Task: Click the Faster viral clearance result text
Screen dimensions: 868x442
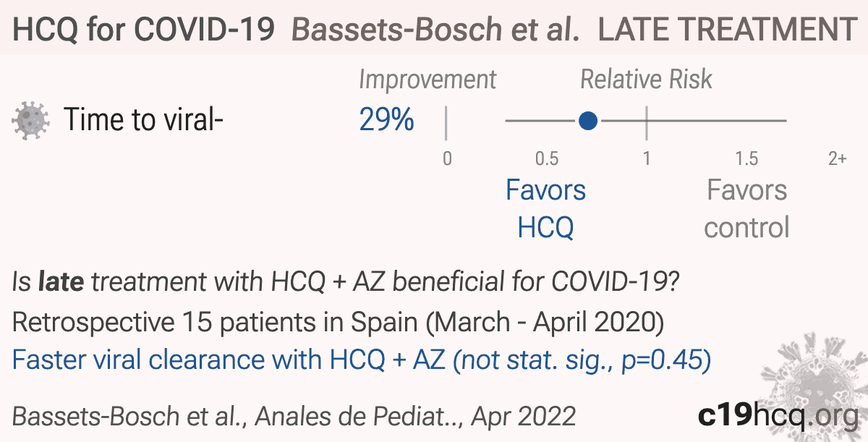Action: tap(362, 360)
